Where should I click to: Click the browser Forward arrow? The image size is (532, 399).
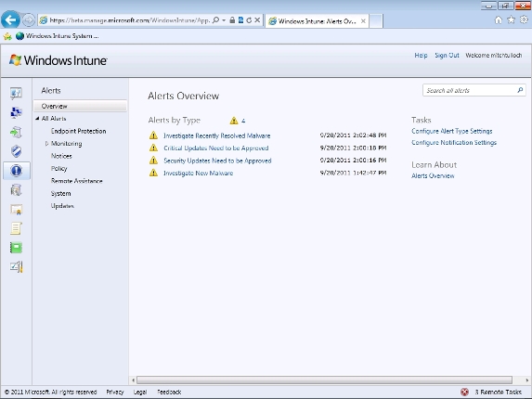pyautogui.click(x=29, y=20)
